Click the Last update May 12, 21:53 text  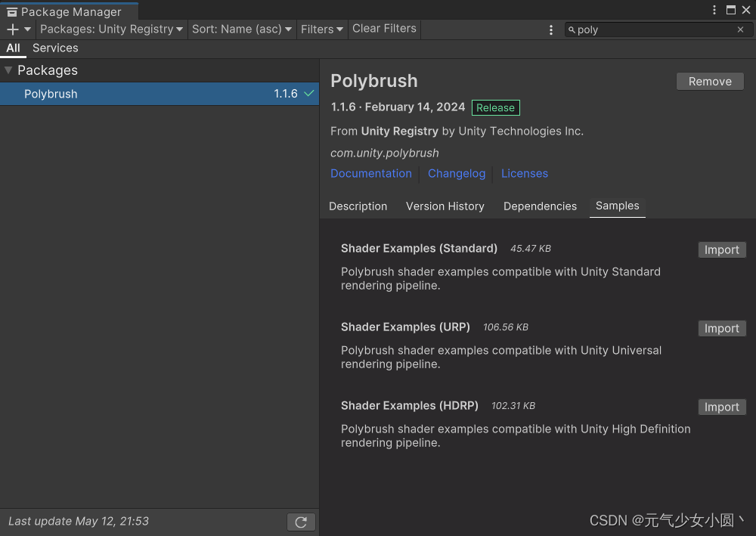pyautogui.click(x=79, y=522)
